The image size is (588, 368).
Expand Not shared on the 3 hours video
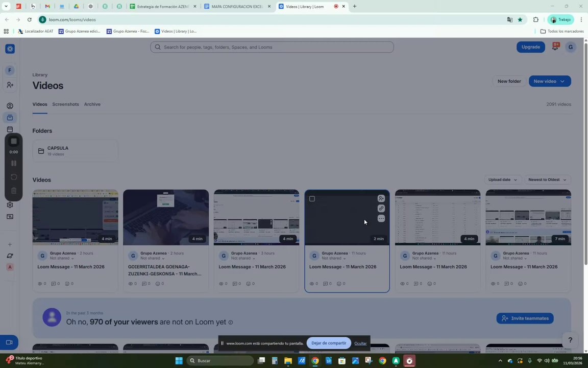point(243,258)
